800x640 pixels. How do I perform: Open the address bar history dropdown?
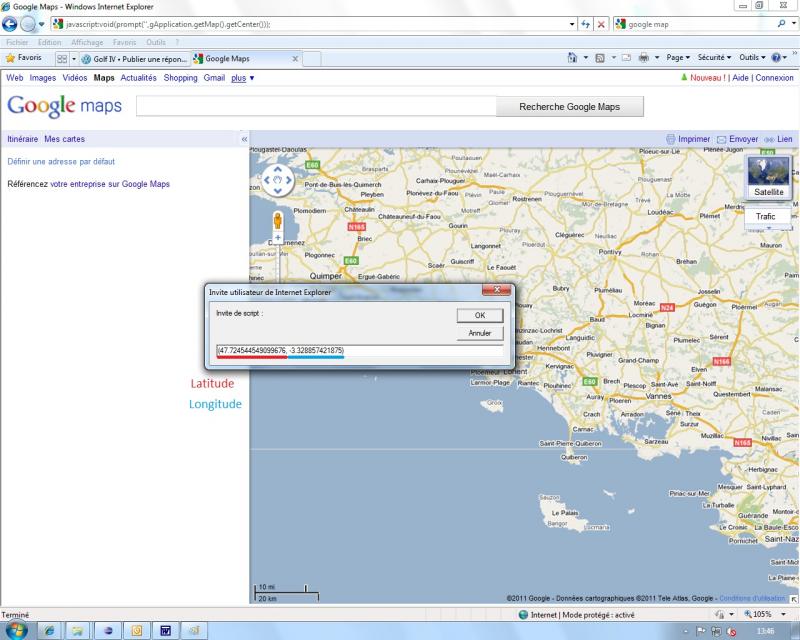572,24
